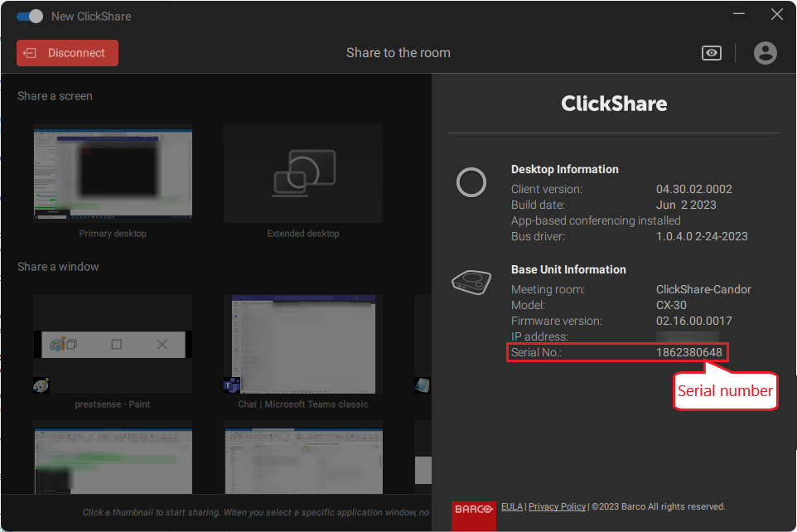Click the blurred IP address value
The height and width of the screenshot is (532, 797).
(687, 336)
